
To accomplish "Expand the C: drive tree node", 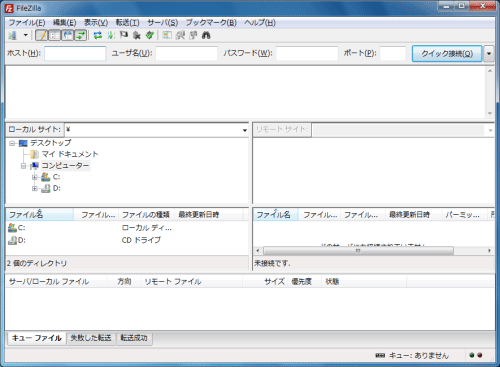I will tap(34, 177).
